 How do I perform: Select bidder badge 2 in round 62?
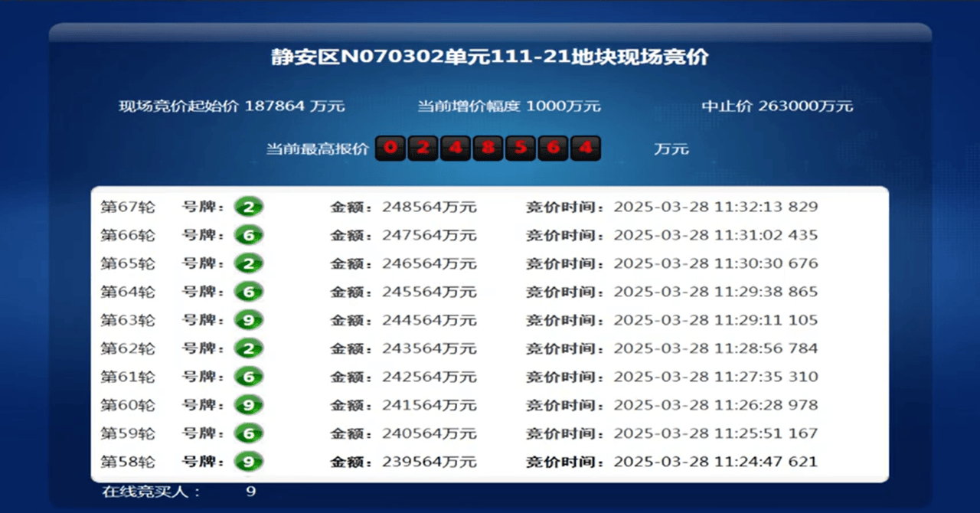point(248,348)
